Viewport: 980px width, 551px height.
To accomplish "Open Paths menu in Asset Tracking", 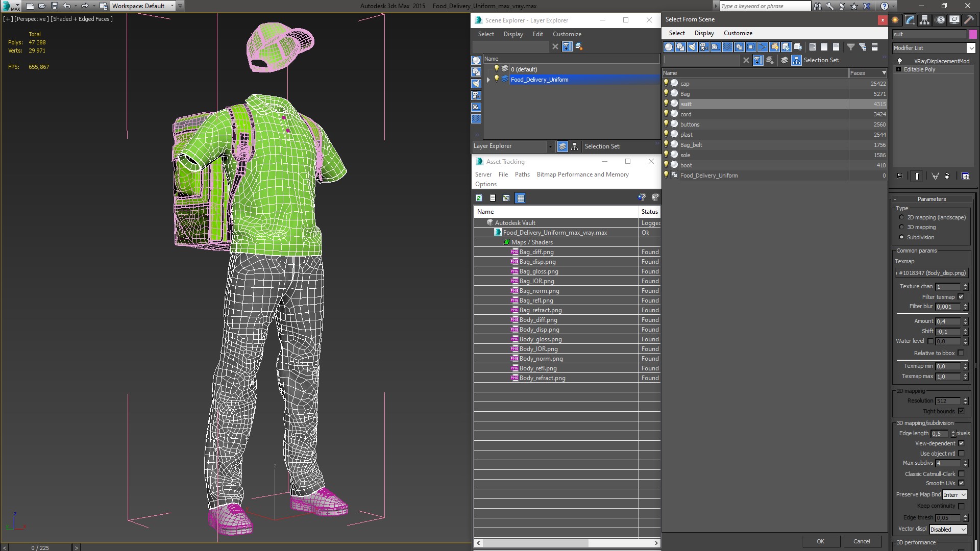I will tap(522, 174).
